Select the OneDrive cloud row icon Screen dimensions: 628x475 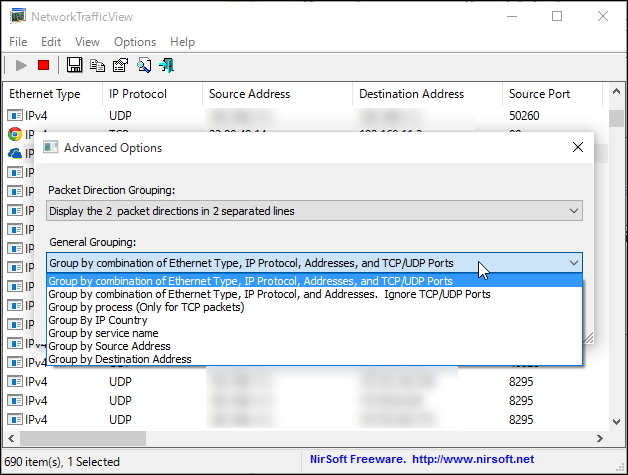point(14,153)
